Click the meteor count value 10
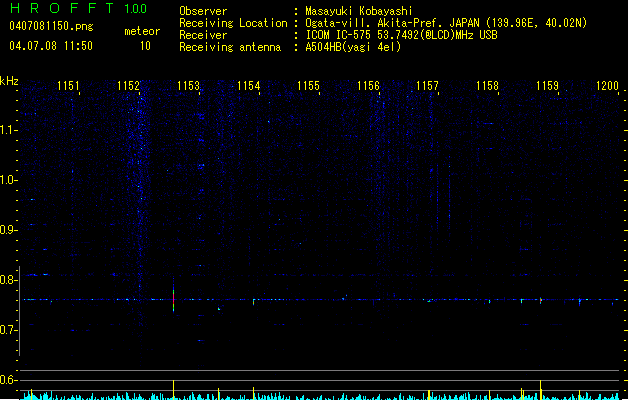This screenshot has height=400, width=629. pyautogui.click(x=145, y=46)
